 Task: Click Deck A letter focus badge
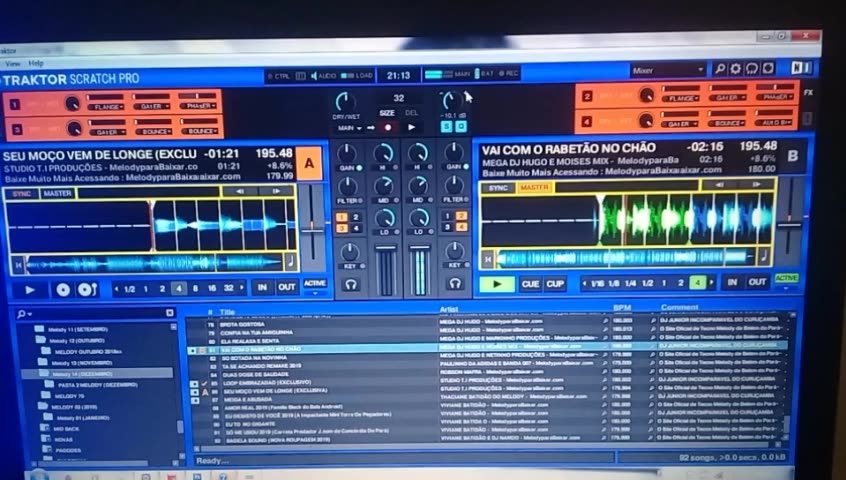pyautogui.click(x=309, y=163)
